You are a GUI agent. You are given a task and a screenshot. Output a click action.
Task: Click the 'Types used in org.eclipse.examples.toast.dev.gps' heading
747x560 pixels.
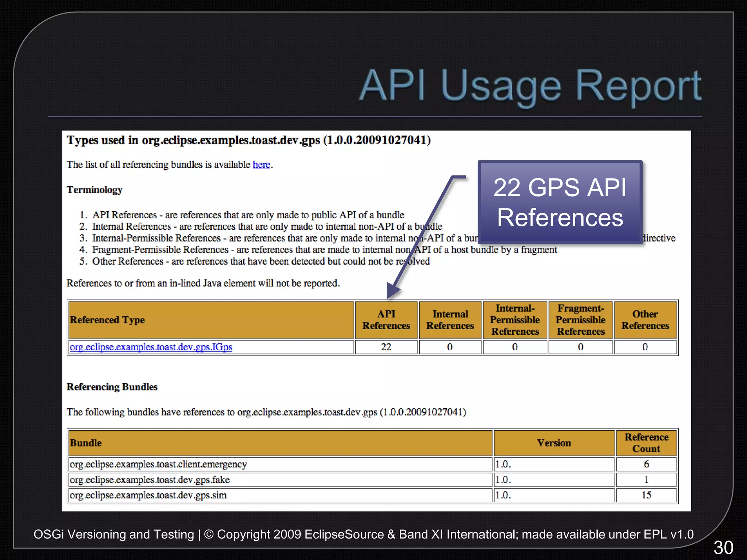click(x=249, y=140)
